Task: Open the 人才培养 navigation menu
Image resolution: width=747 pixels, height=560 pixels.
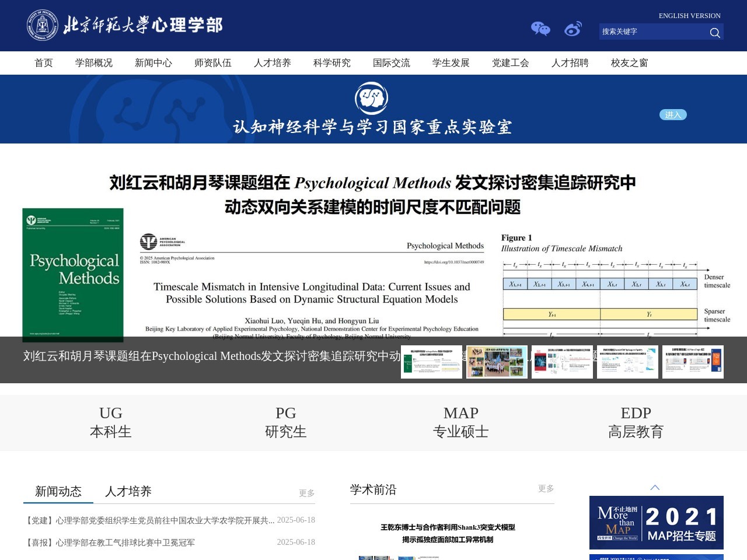Action: [x=273, y=63]
